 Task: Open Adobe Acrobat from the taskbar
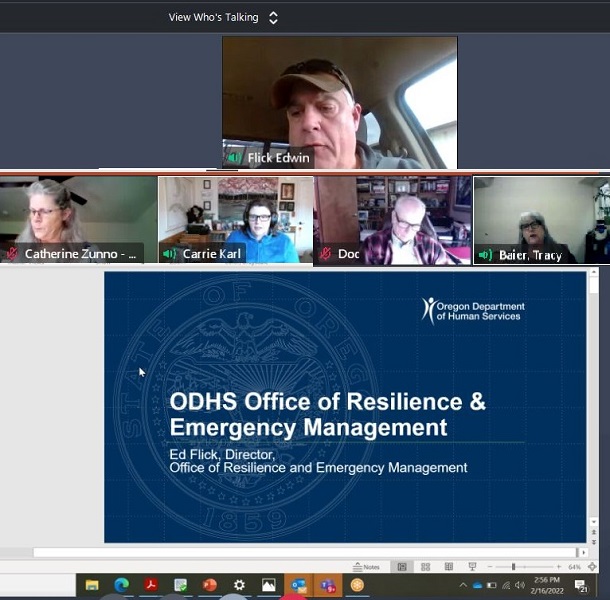[x=151, y=585]
